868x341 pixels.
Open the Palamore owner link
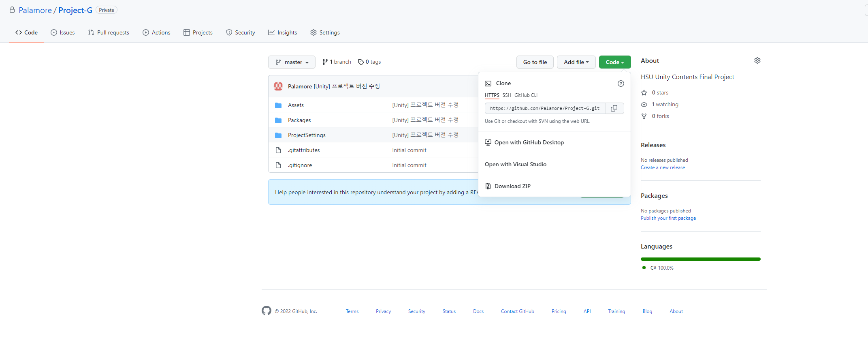(35, 10)
